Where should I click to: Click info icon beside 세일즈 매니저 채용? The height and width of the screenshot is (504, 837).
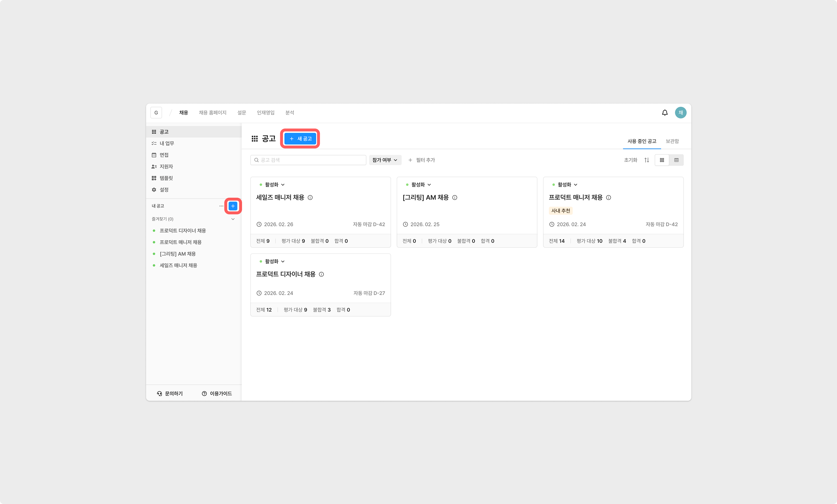[310, 197]
